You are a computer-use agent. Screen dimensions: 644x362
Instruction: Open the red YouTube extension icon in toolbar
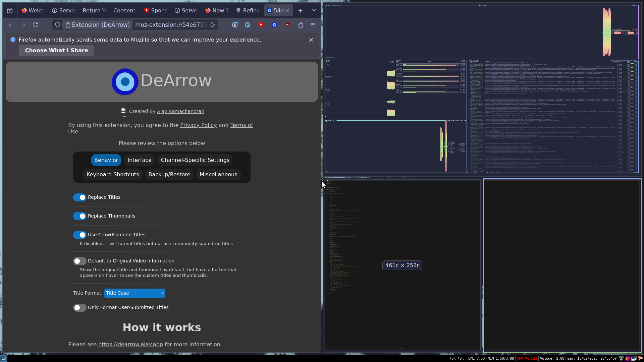261,25
